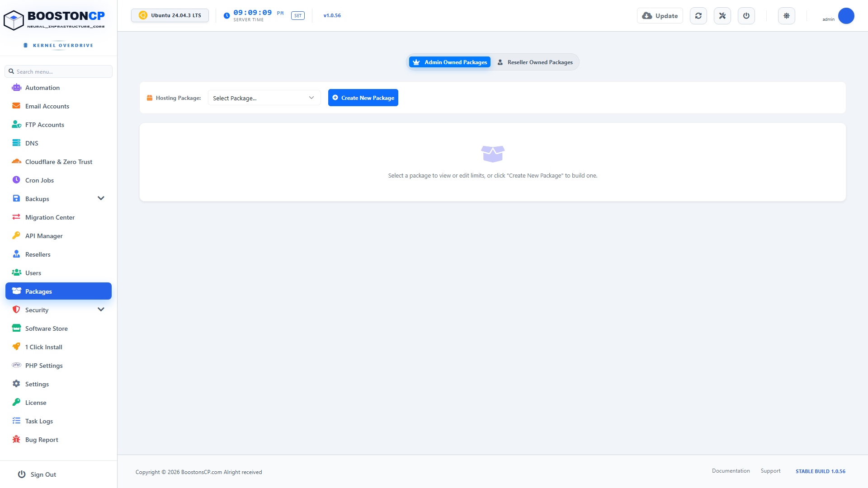868x488 pixels.
Task: Open 1 Click Install rocket icon
Action: pyautogui.click(x=16, y=347)
